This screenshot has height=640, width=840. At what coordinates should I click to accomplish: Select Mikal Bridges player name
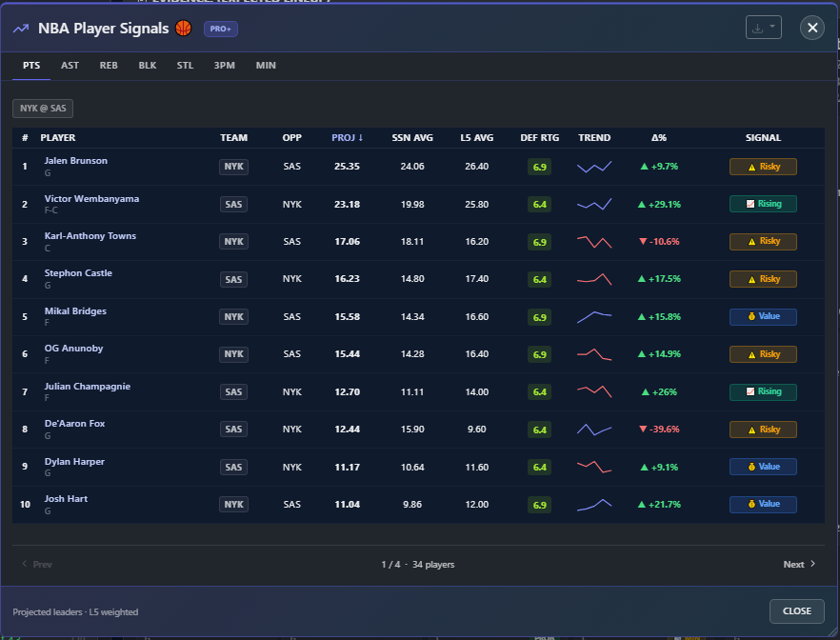tap(75, 311)
